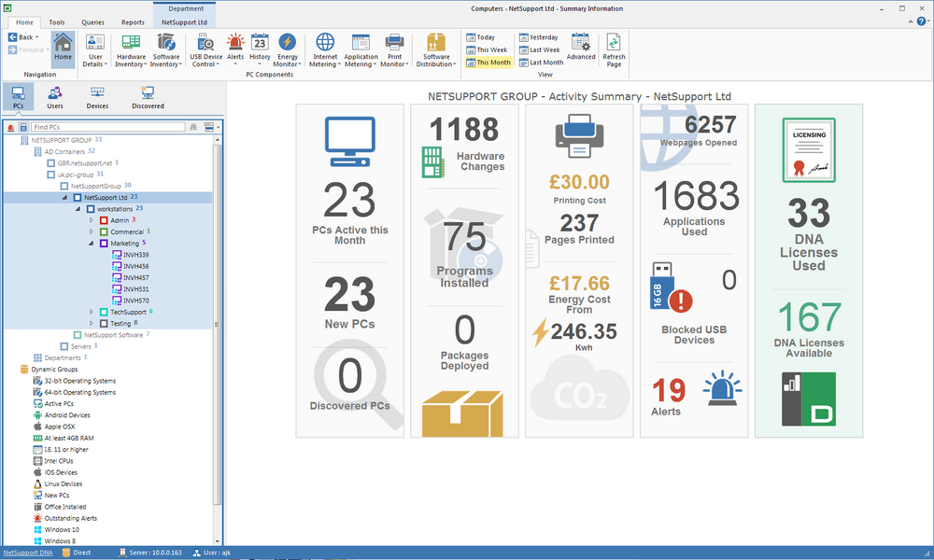Expand the Commercial group in the tree

click(92, 231)
